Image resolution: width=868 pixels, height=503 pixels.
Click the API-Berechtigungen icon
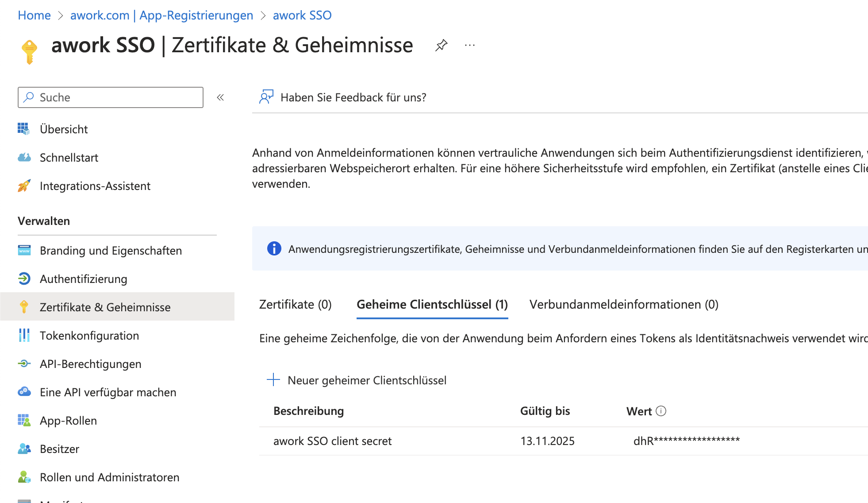[24, 364]
